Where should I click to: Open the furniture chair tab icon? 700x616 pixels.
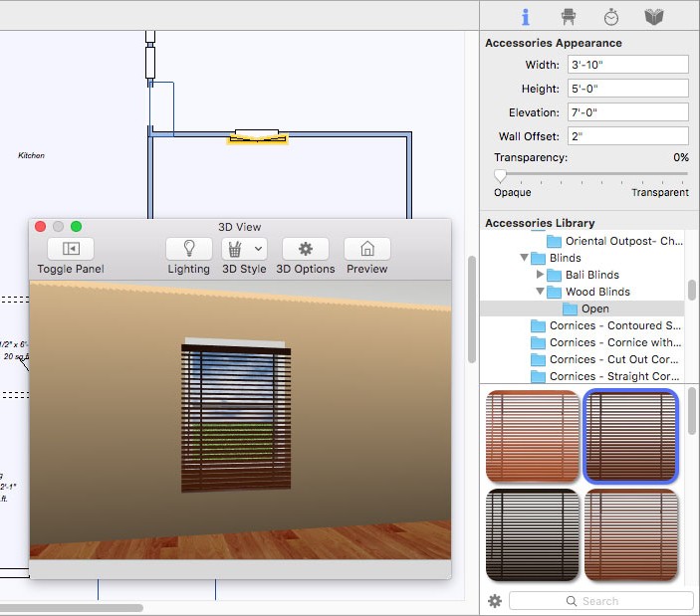[568, 17]
